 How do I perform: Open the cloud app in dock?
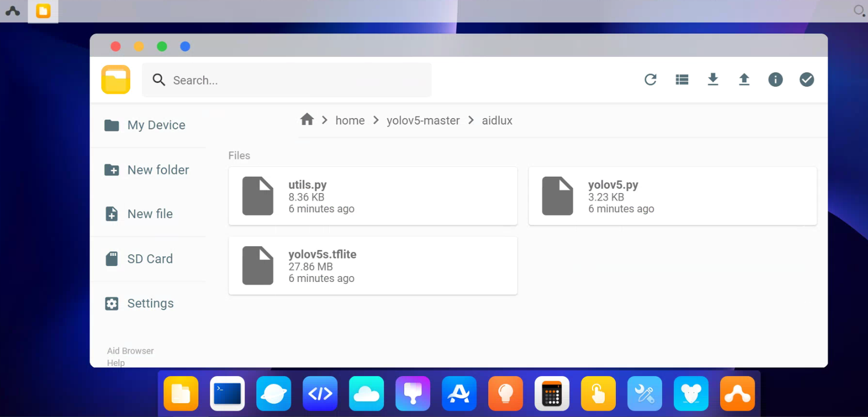pyautogui.click(x=366, y=394)
